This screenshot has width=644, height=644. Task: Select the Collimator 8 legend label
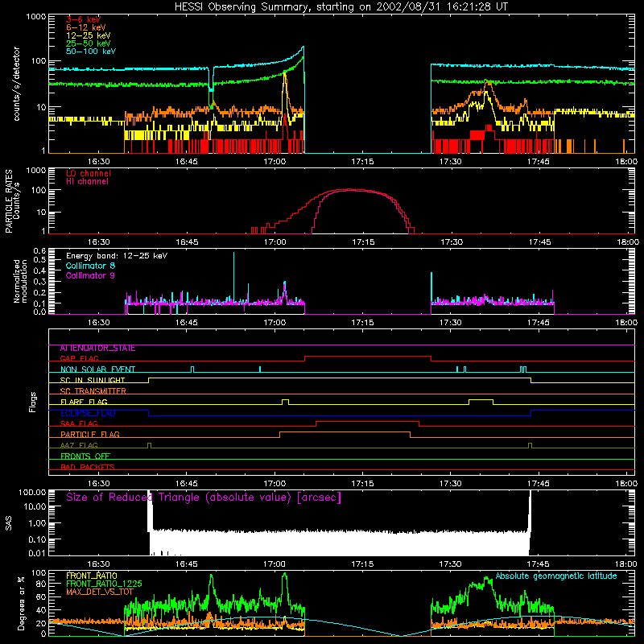tap(90, 266)
